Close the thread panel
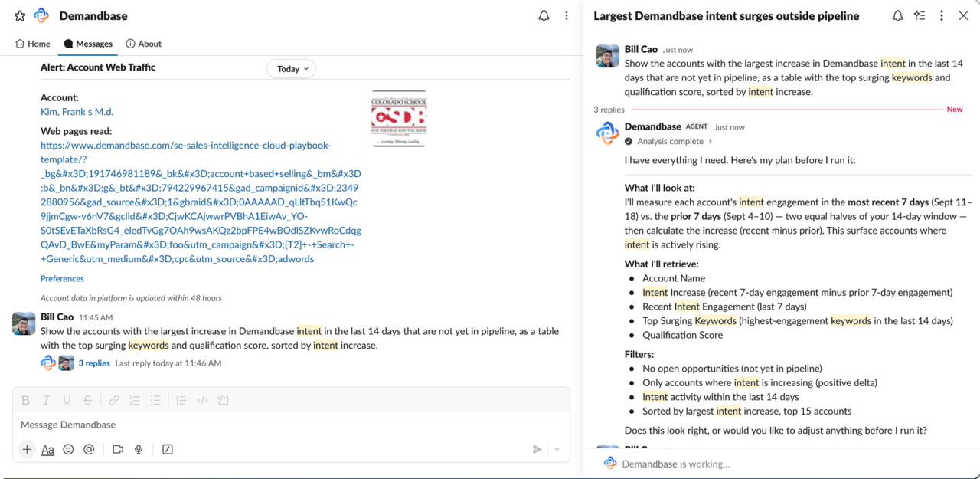 tap(964, 16)
